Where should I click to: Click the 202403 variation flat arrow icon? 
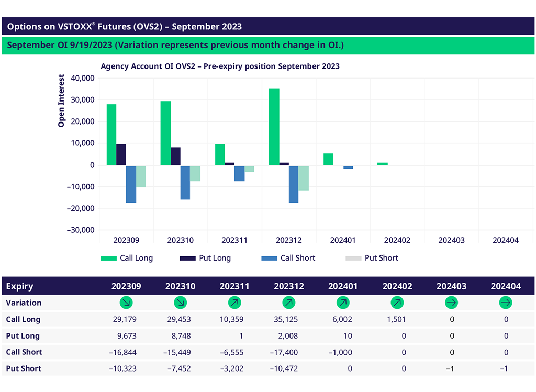452,303
